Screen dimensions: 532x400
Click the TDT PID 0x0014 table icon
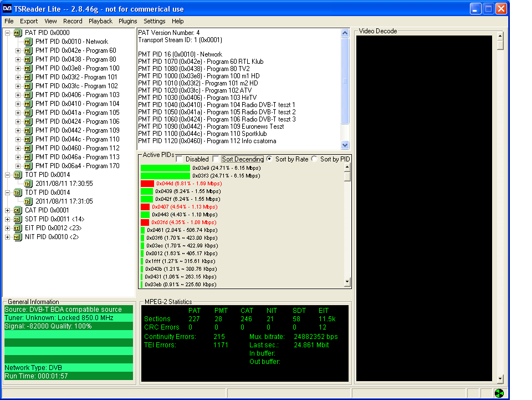point(18,193)
